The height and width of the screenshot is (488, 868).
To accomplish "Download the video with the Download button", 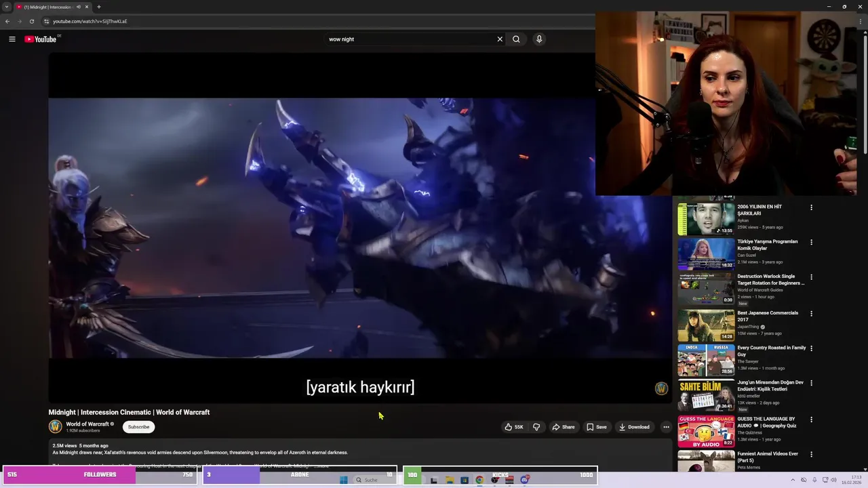I will [x=634, y=427].
